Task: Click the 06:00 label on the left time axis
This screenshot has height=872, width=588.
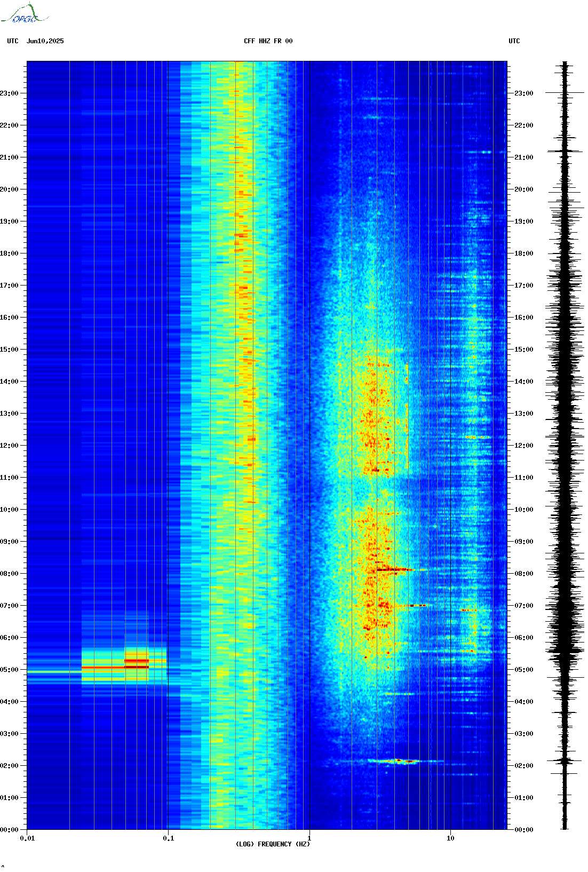Action: [x=9, y=638]
